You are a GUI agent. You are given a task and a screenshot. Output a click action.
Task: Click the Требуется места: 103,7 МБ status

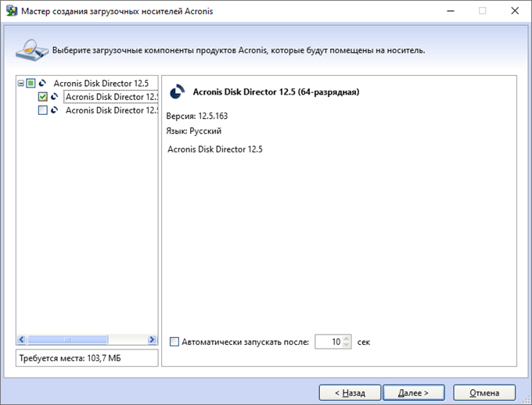[x=70, y=358]
